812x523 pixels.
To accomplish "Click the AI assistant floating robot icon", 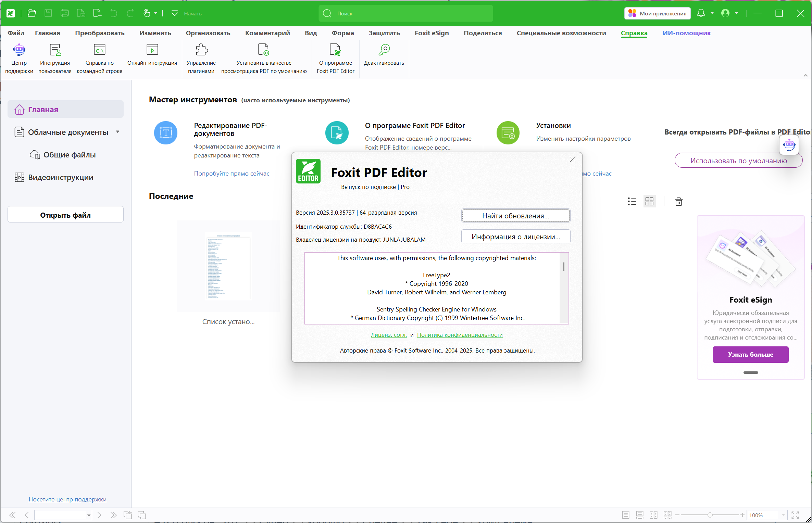I will click(x=789, y=145).
